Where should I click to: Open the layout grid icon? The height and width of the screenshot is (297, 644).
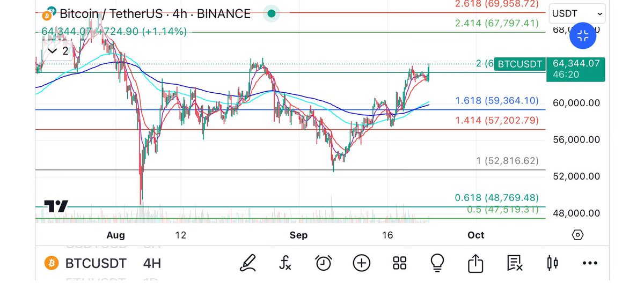point(399,263)
